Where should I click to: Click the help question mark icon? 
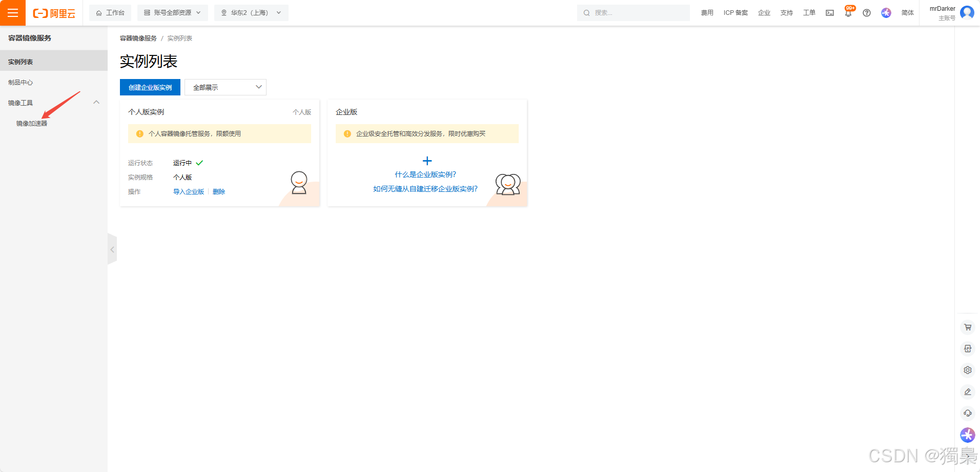[866, 13]
